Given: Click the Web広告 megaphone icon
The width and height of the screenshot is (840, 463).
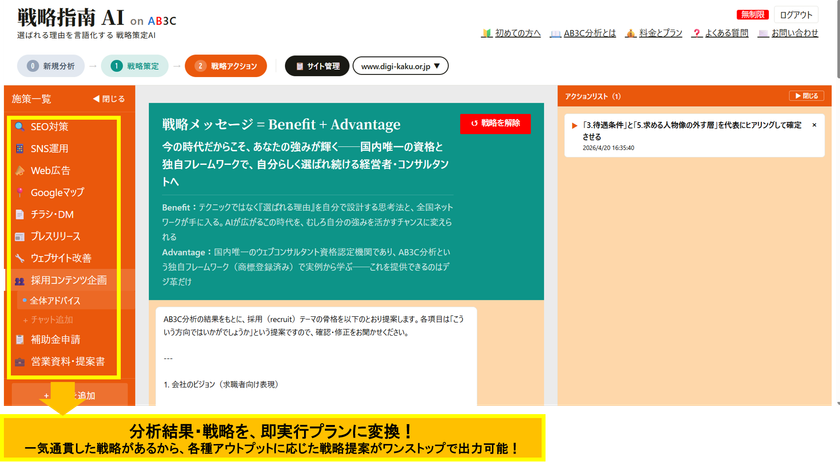Looking at the screenshot, I should point(20,170).
